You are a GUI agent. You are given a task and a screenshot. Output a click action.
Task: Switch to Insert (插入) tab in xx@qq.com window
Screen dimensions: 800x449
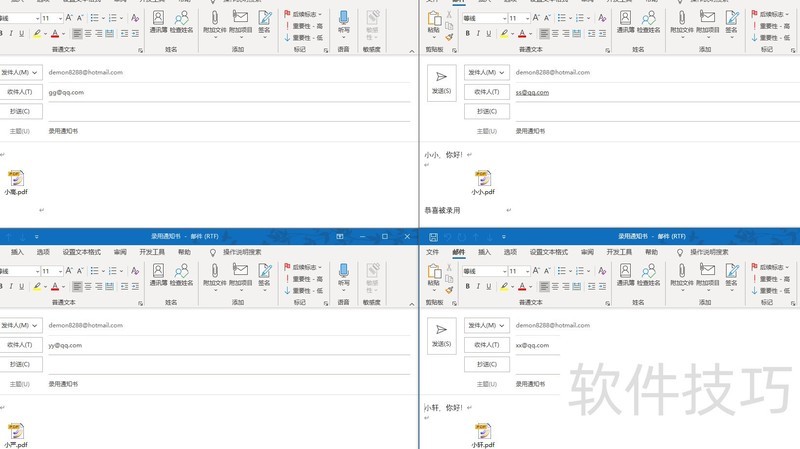484,252
